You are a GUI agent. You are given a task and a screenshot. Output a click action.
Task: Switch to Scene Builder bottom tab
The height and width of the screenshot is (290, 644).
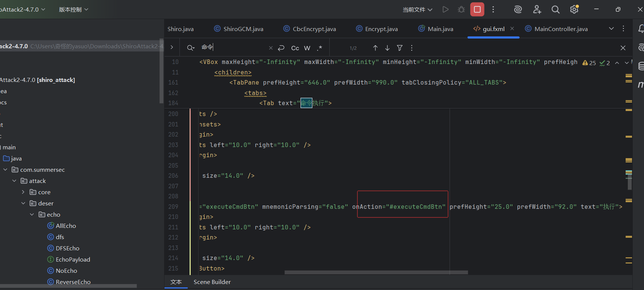pyautogui.click(x=212, y=282)
